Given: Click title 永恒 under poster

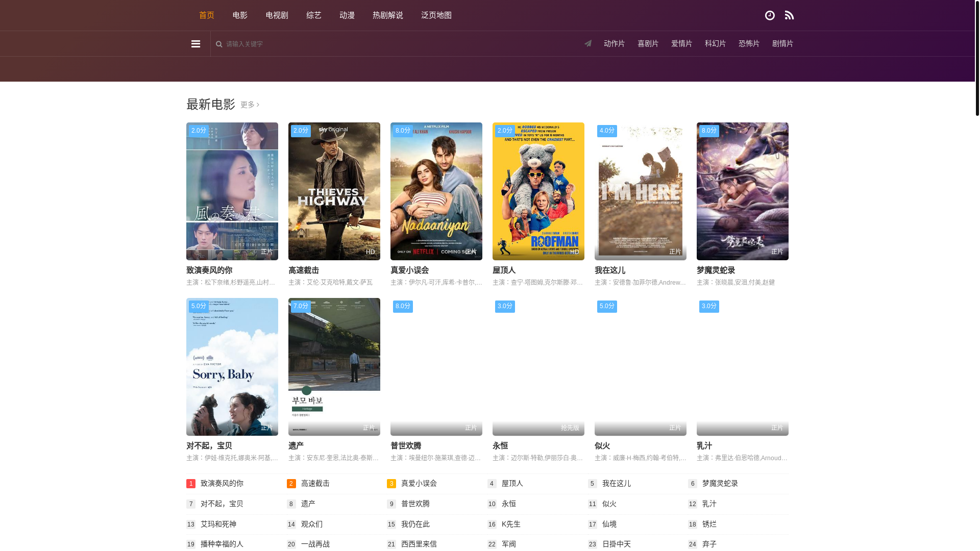Looking at the screenshot, I should click(500, 446).
